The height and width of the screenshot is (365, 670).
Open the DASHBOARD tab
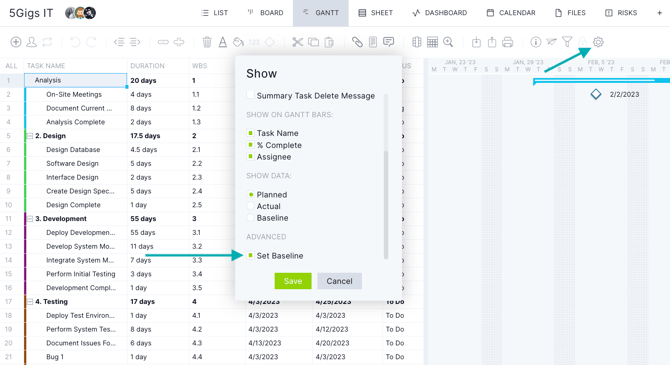pos(440,13)
